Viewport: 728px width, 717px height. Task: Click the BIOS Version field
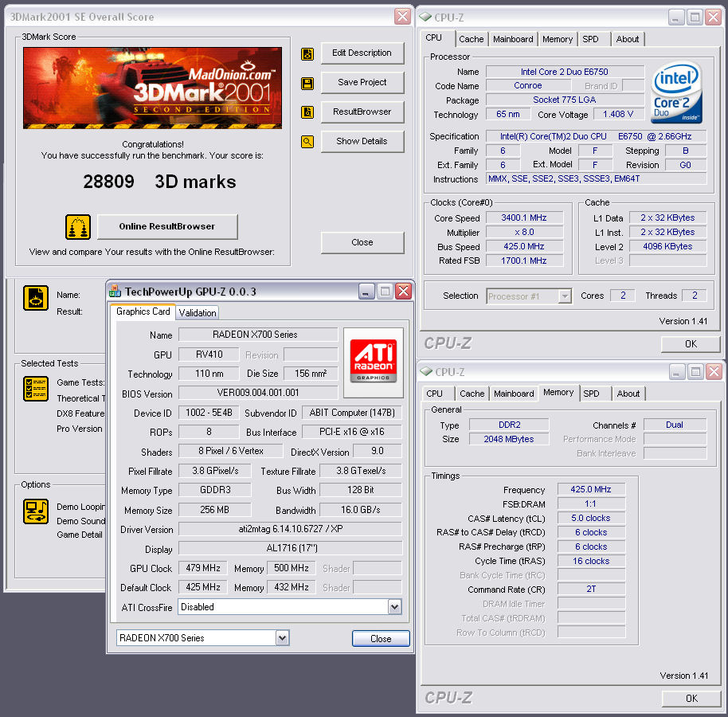[258, 393]
